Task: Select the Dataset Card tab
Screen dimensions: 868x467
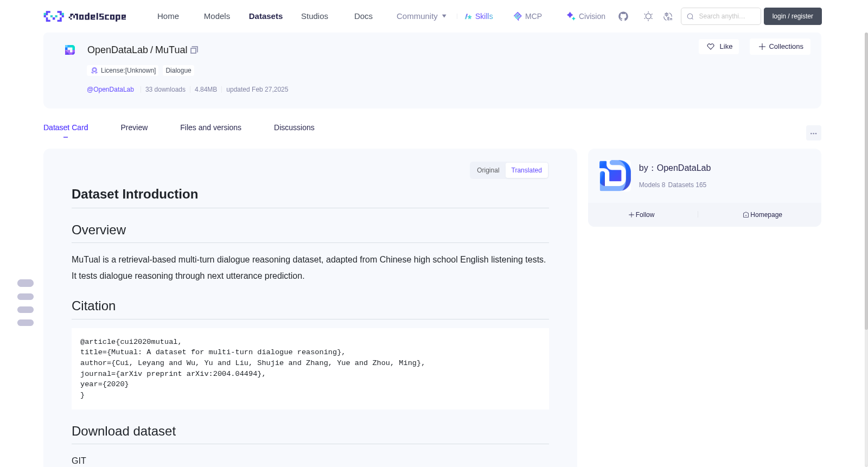Action: pyautogui.click(x=66, y=127)
